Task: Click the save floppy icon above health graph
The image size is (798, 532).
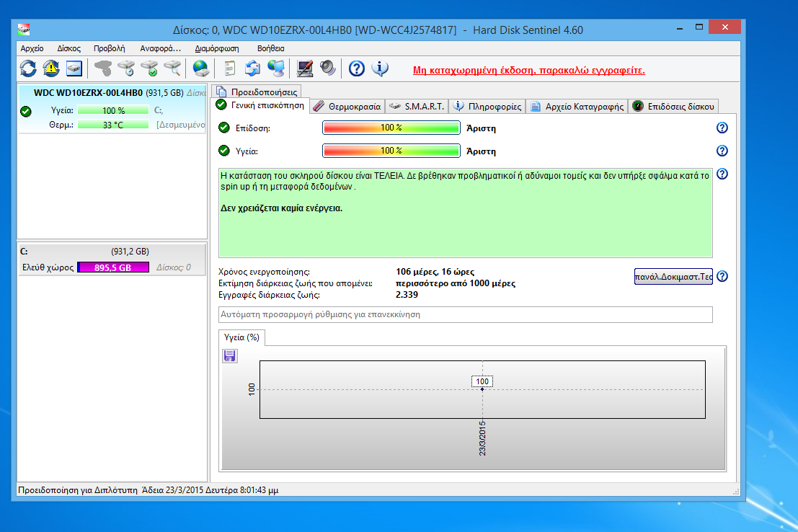Action: pyautogui.click(x=229, y=356)
